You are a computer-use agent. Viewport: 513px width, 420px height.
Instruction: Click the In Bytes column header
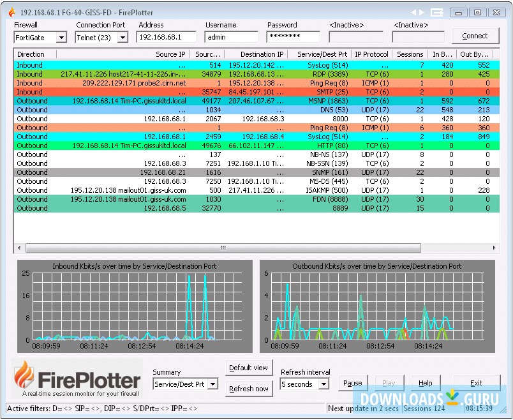click(x=442, y=54)
